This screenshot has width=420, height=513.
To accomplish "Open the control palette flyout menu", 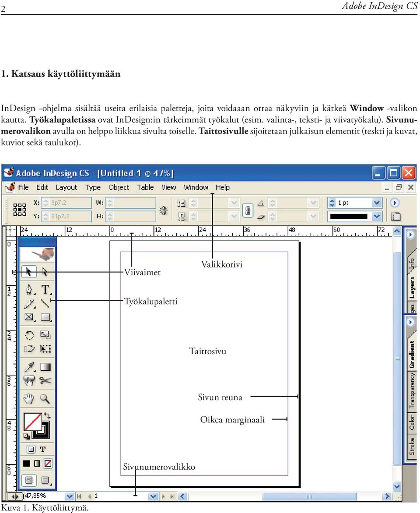I will 395,203.
